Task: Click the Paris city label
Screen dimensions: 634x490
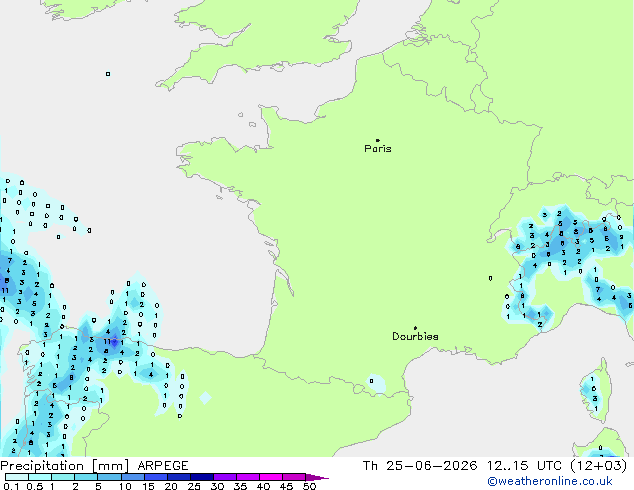Action: pos(378,149)
